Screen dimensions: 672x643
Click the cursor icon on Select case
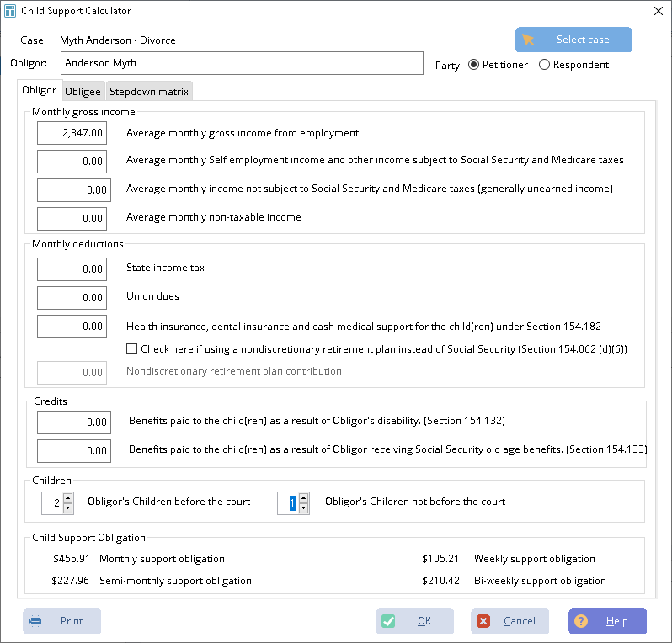pos(529,40)
